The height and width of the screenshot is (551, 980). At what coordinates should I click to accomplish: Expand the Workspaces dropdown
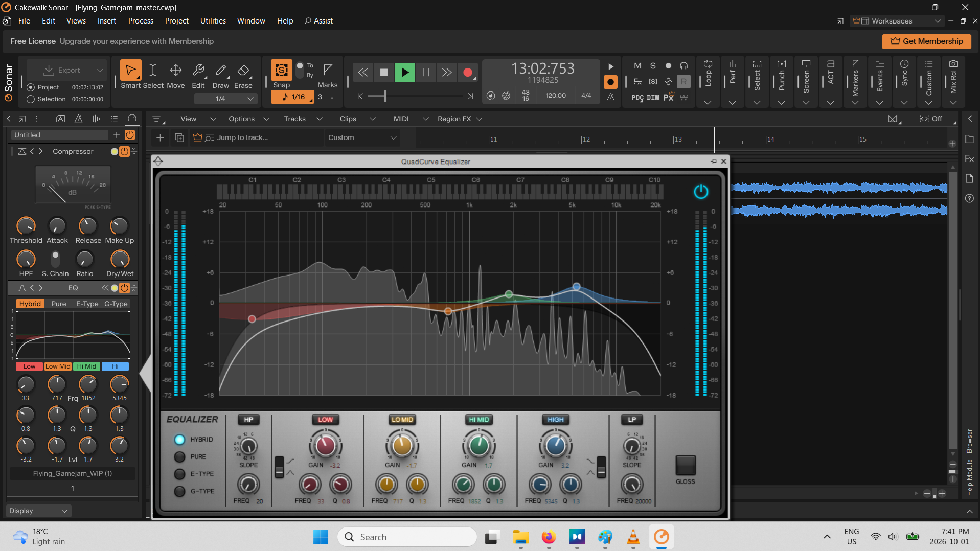pos(938,21)
